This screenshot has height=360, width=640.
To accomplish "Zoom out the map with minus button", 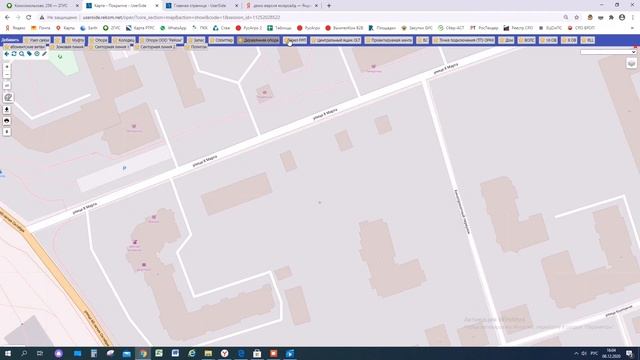I will [x=7, y=74].
